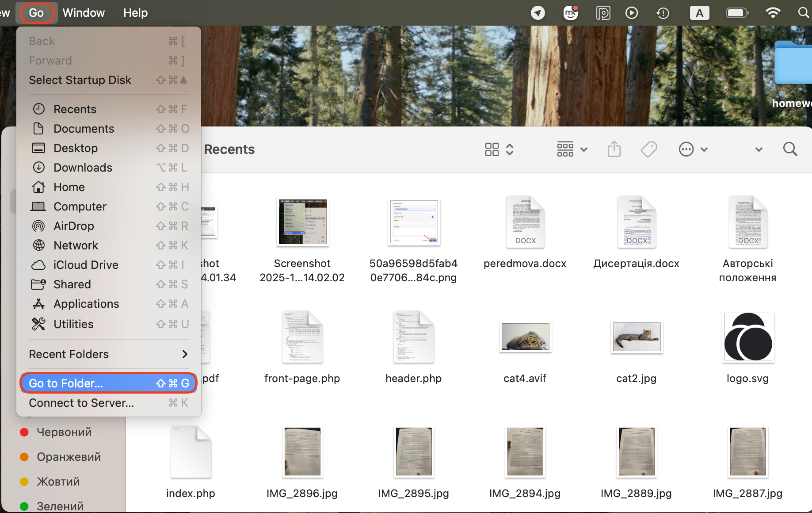Select the icon view grid in toolbar
The image size is (812, 513).
pyautogui.click(x=492, y=149)
